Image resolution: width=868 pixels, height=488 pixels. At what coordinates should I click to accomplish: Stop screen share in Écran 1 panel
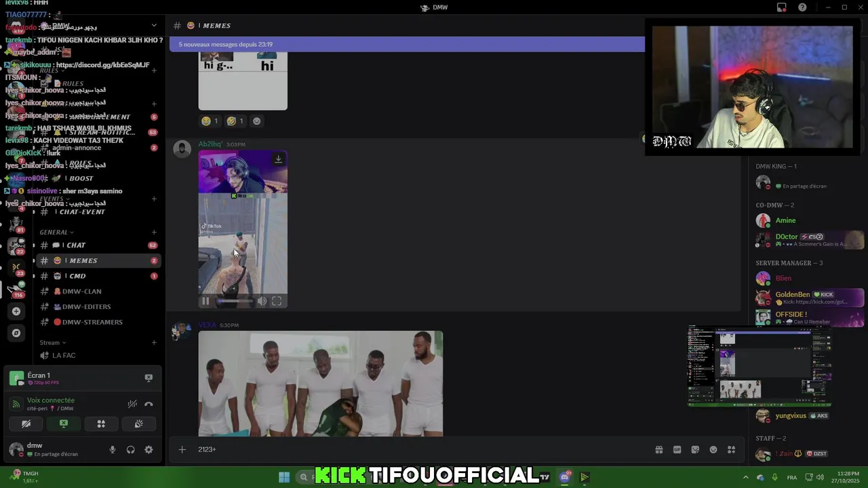coord(149,378)
